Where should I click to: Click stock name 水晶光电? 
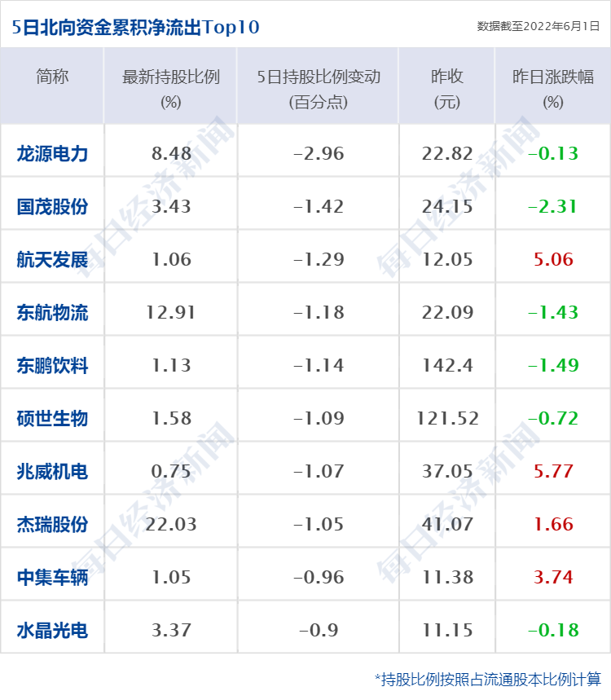pos(52,631)
